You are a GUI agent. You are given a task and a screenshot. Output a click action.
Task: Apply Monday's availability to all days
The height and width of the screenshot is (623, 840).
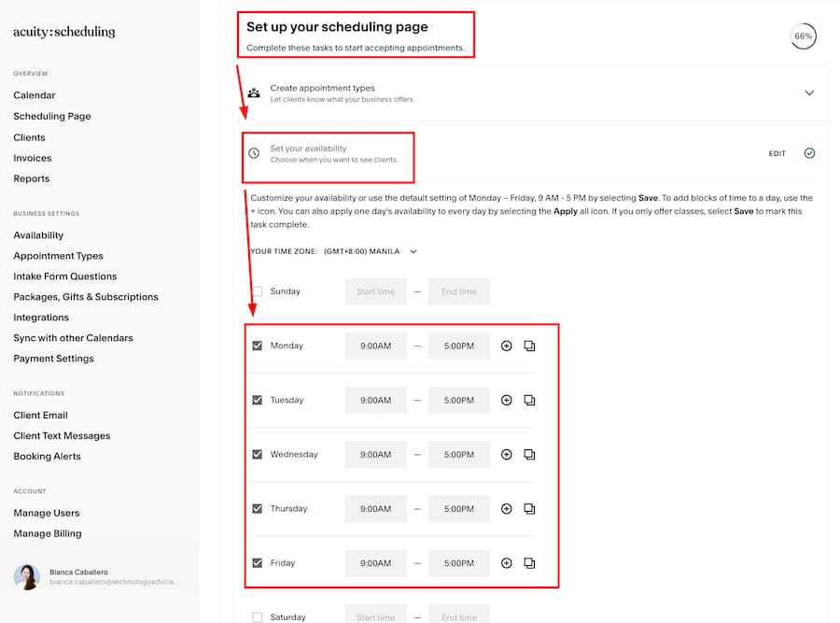click(529, 346)
